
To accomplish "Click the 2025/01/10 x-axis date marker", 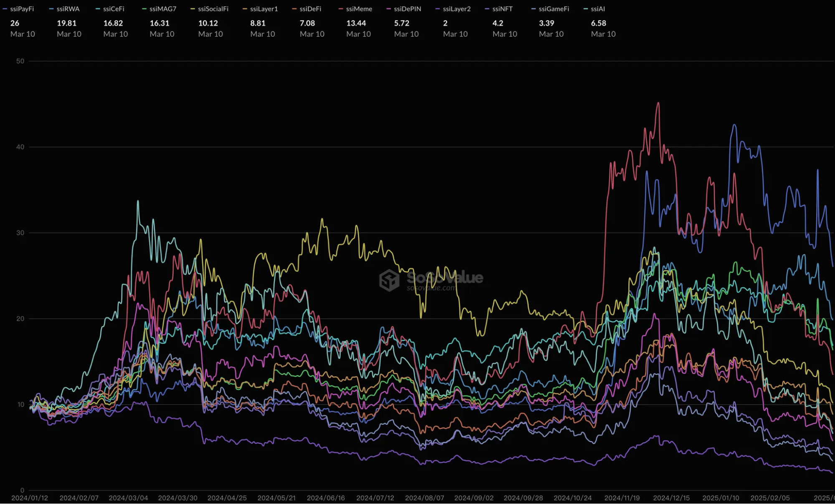I will [x=721, y=498].
